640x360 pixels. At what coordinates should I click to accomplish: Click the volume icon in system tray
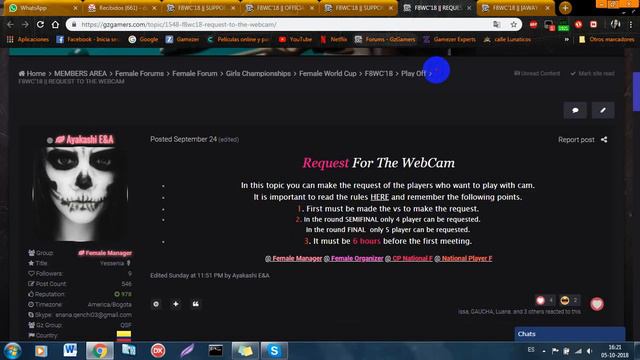[589, 351]
